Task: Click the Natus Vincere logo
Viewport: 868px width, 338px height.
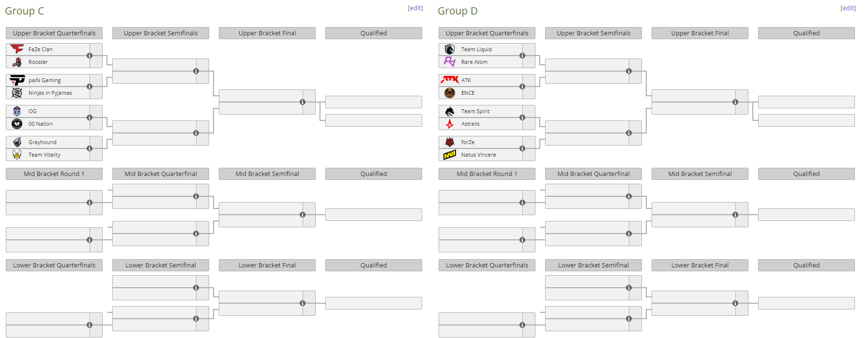Action: [450, 155]
